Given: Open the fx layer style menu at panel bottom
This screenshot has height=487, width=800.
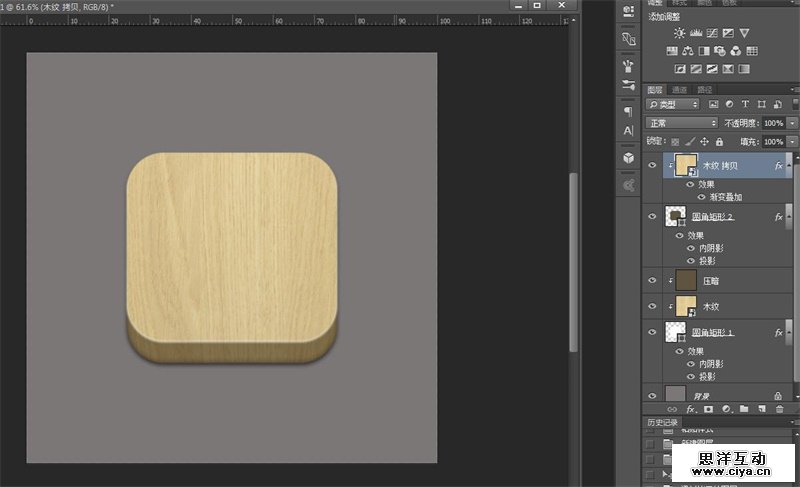Looking at the screenshot, I should tap(690, 409).
